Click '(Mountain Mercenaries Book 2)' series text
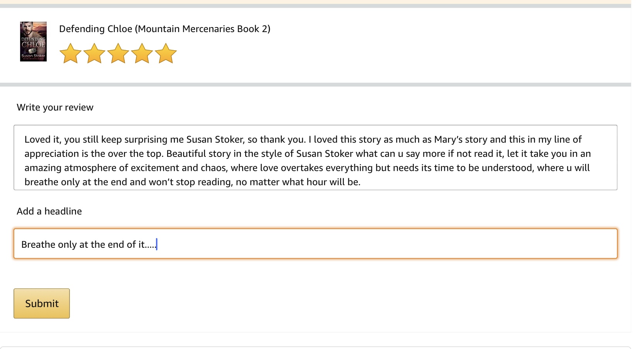This screenshot has width=644, height=349. (x=202, y=29)
